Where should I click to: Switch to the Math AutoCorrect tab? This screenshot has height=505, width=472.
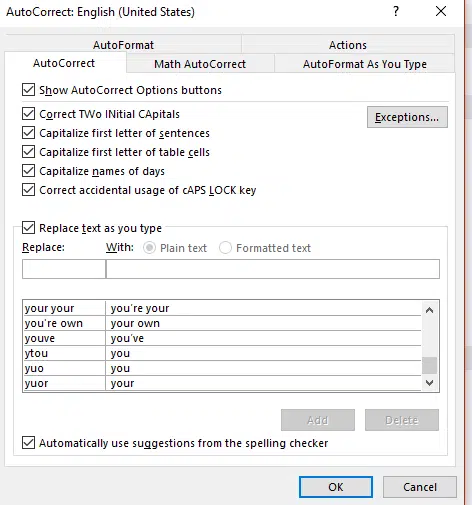pyautogui.click(x=200, y=64)
